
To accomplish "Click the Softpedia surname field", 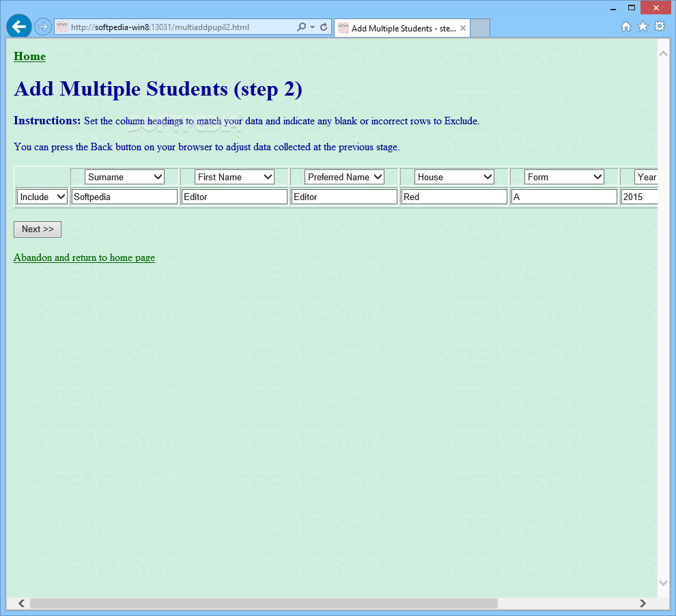I will click(124, 197).
